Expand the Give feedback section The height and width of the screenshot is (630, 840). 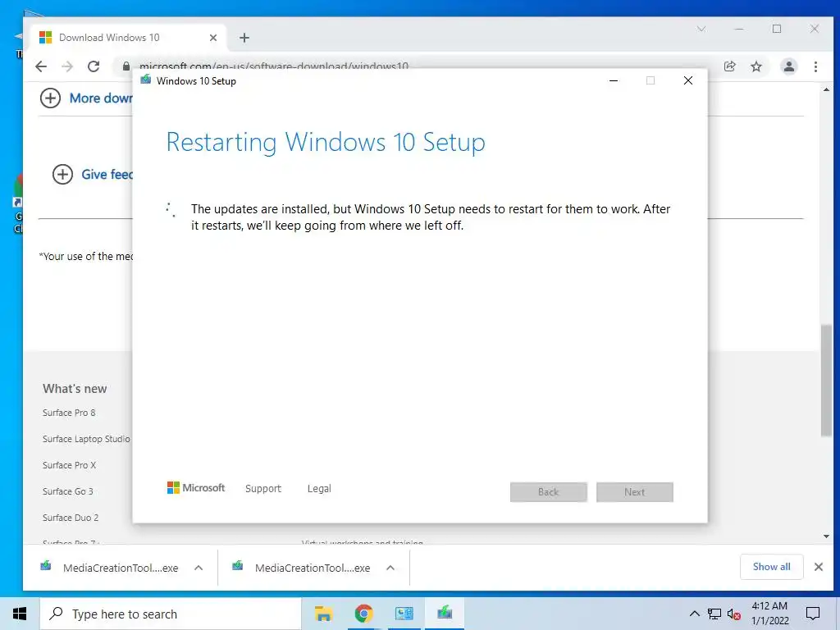point(62,174)
